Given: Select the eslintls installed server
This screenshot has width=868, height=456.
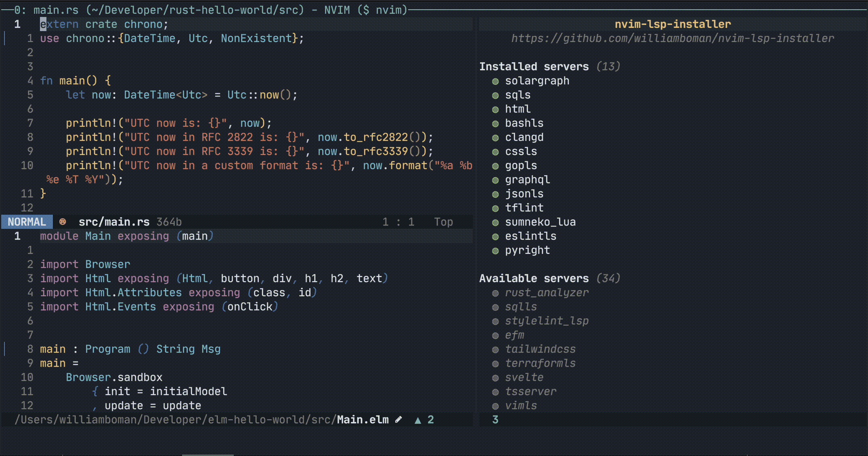Looking at the screenshot, I should 530,236.
